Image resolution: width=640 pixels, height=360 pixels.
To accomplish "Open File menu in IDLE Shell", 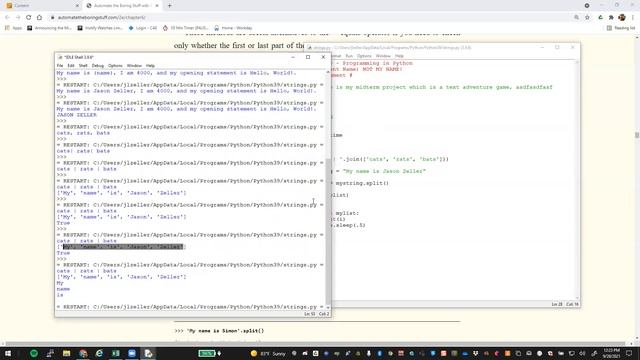I will coord(60,66).
